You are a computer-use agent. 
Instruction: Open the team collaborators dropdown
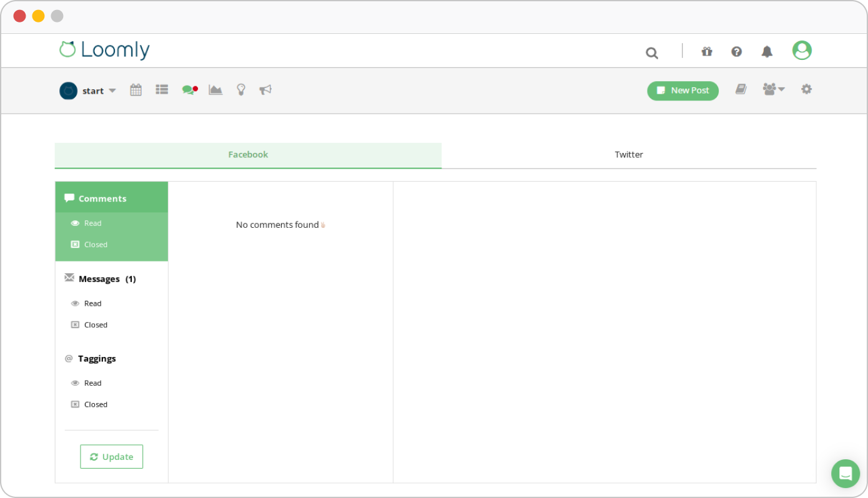774,89
